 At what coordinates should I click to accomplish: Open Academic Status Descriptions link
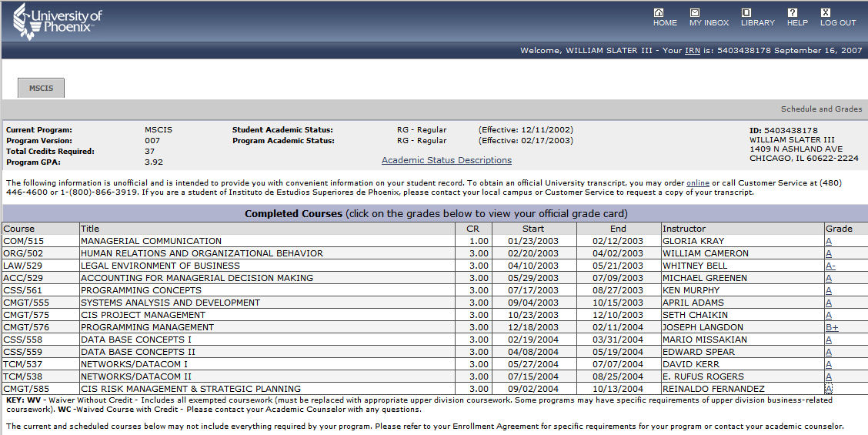pos(447,160)
